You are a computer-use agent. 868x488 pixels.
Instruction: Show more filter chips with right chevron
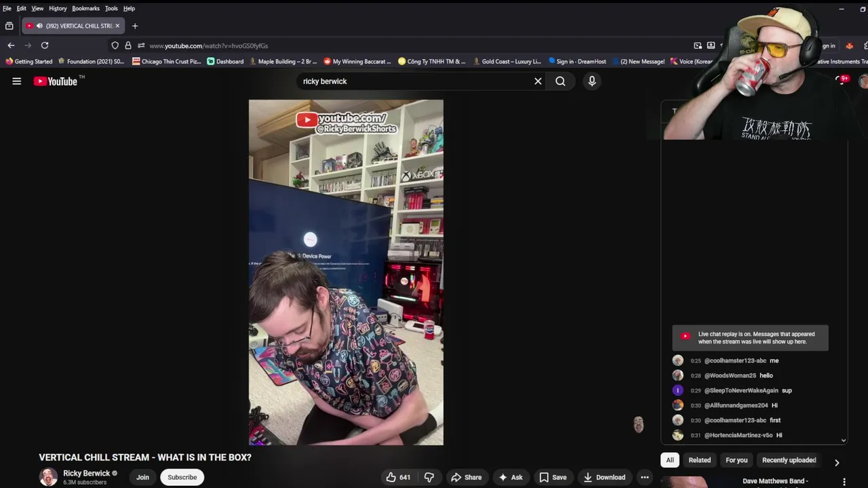pyautogui.click(x=837, y=462)
